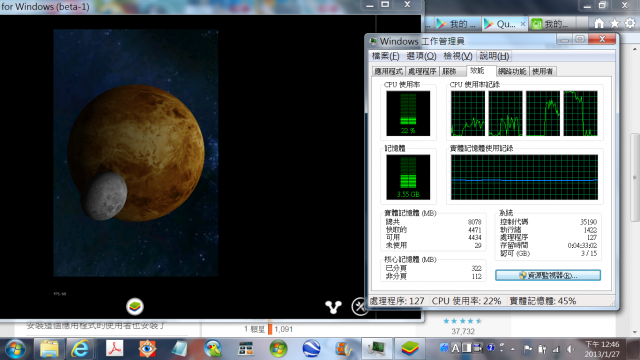Switch to the 使用者 tab

coord(542,71)
